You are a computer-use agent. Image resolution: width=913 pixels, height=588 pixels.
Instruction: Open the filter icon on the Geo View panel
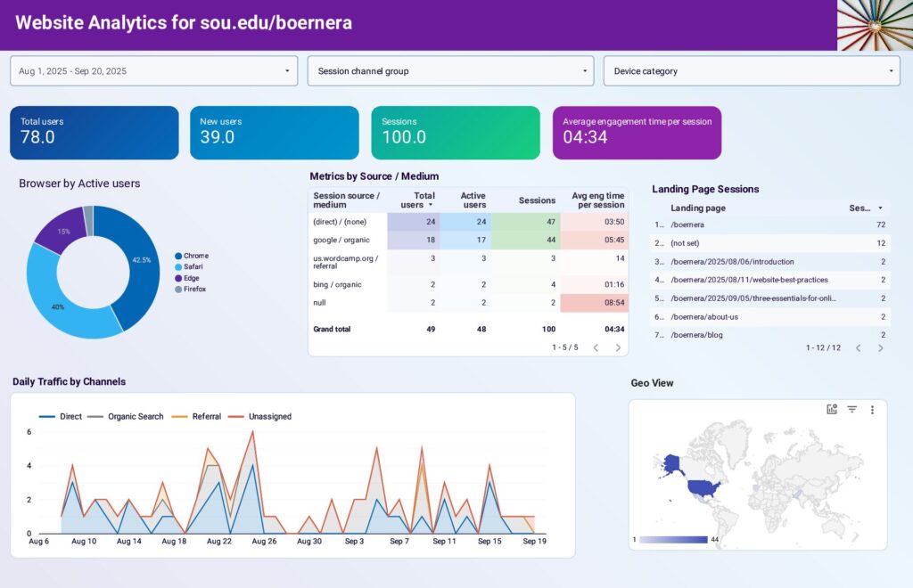pos(852,409)
